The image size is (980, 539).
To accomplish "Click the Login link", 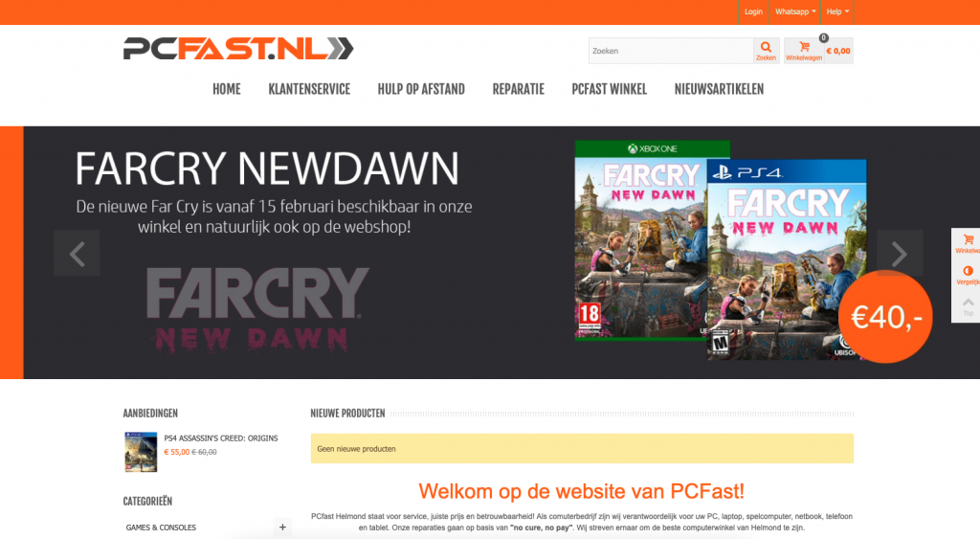I will pos(753,11).
